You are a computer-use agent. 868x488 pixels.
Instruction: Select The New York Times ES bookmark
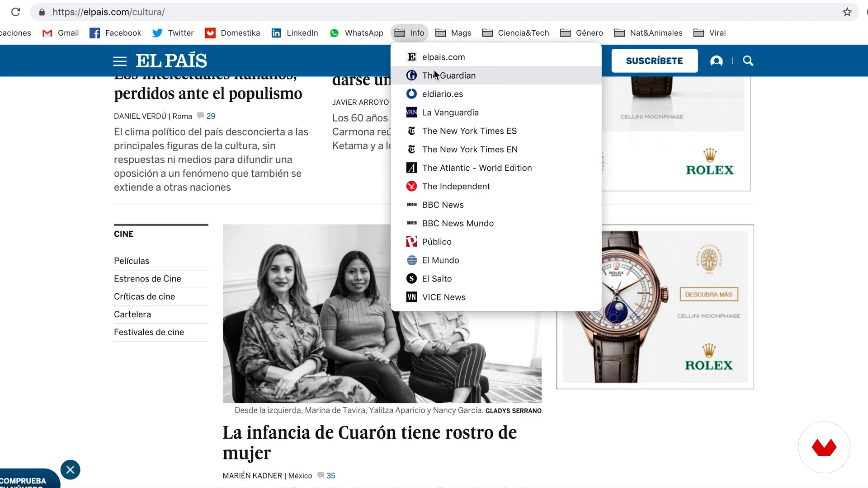click(496, 131)
